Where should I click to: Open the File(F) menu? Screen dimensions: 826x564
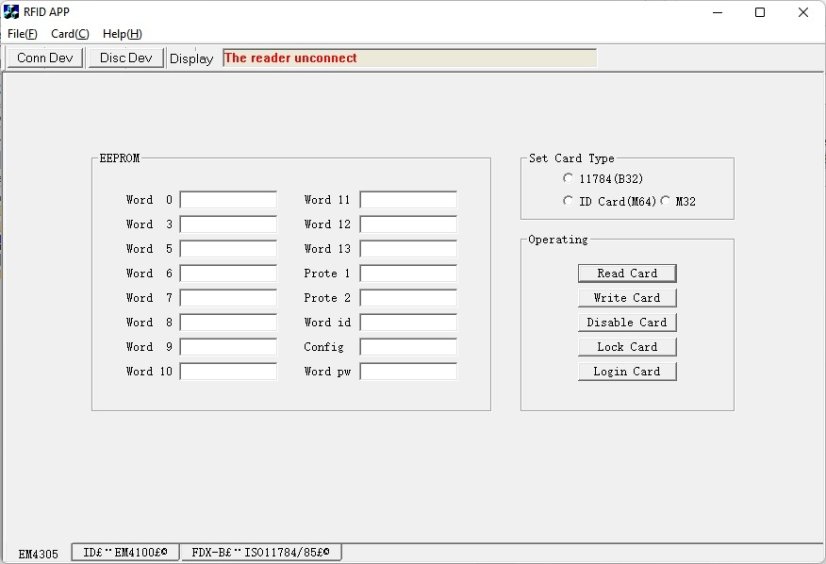coord(22,34)
